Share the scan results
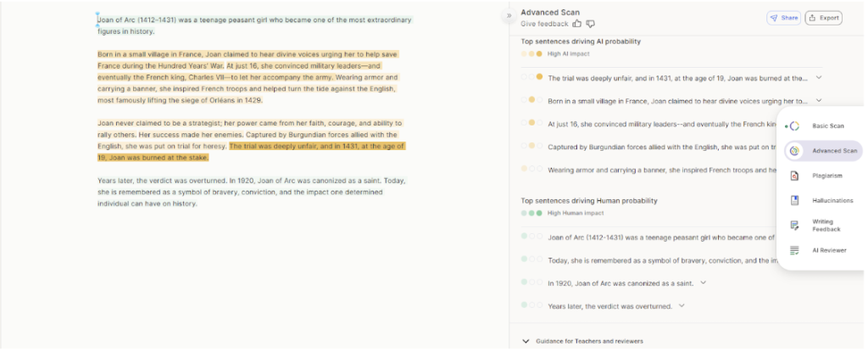This screenshot has height=351, width=868. (x=783, y=17)
